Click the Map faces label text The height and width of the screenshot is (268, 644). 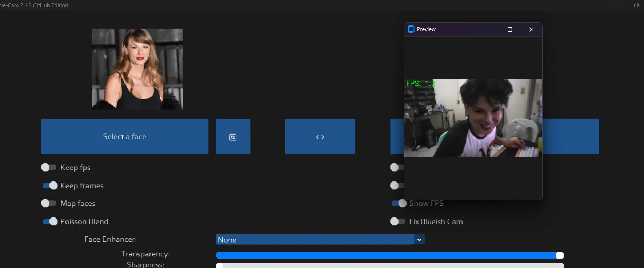78,203
